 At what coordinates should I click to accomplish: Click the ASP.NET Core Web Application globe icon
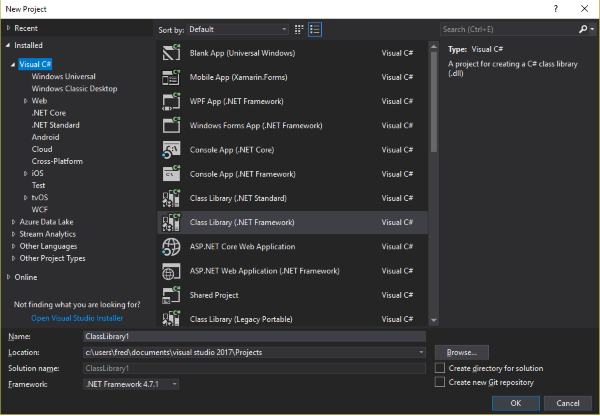171,246
